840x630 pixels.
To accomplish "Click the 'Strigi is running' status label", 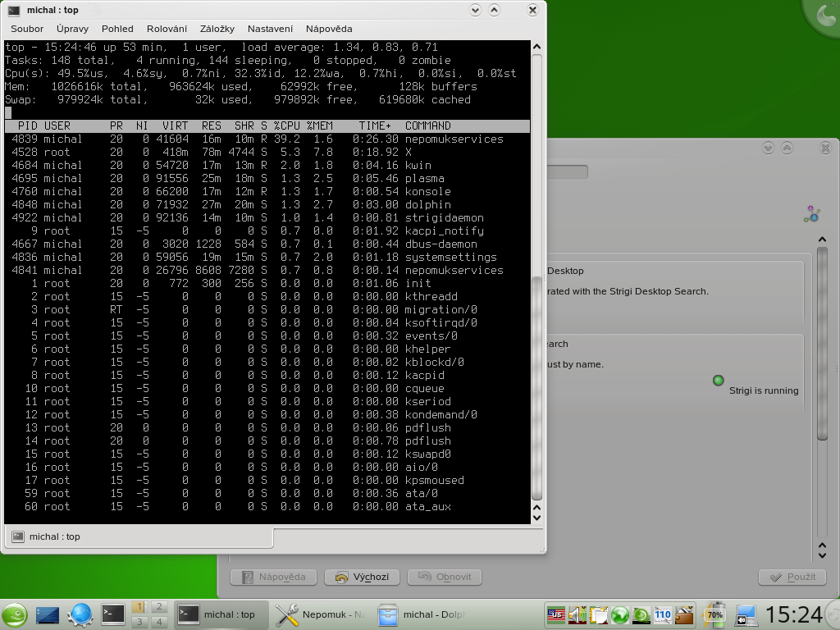I will (764, 390).
